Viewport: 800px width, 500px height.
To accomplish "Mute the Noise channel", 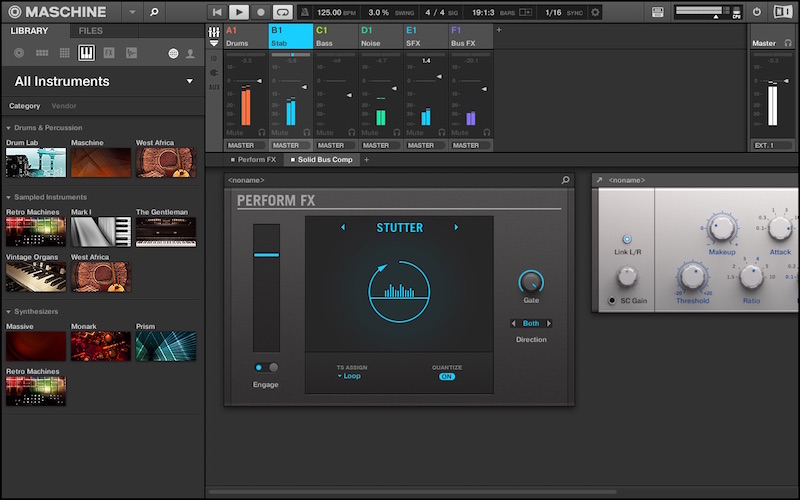I will [369, 133].
